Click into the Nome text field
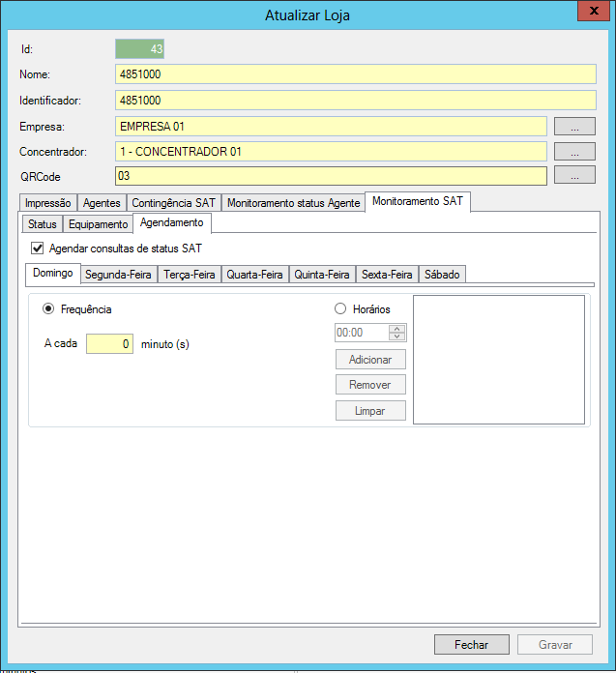616x673 pixels. pos(354,74)
